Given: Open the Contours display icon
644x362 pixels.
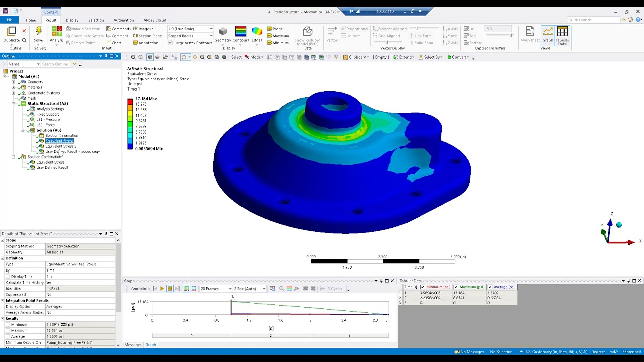Looking at the screenshot, I should coord(240,31).
